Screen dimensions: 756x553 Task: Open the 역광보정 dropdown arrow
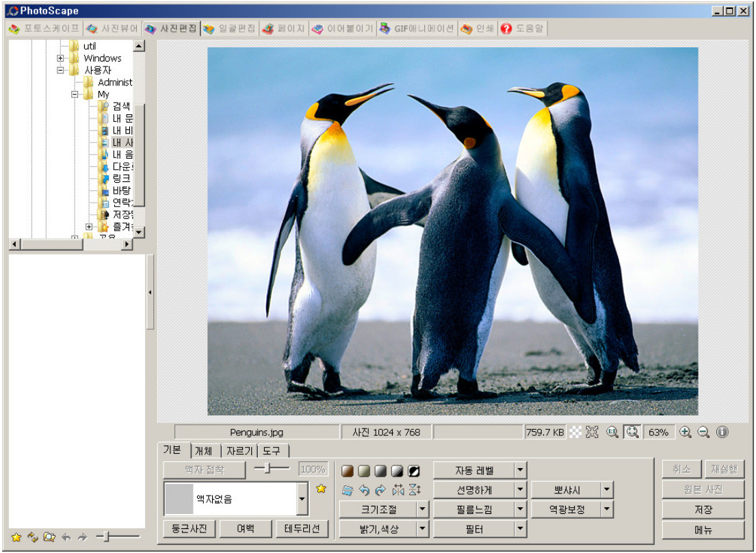607,509
